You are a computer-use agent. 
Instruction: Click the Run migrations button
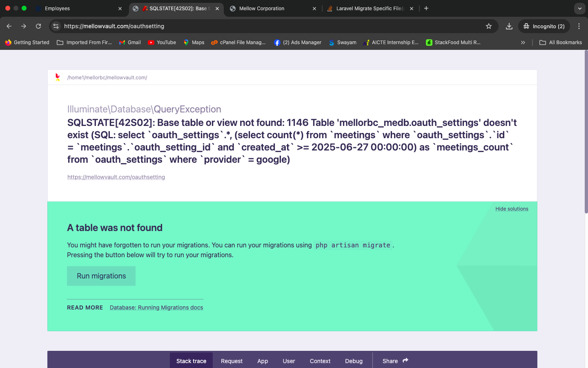coord(101,276)
